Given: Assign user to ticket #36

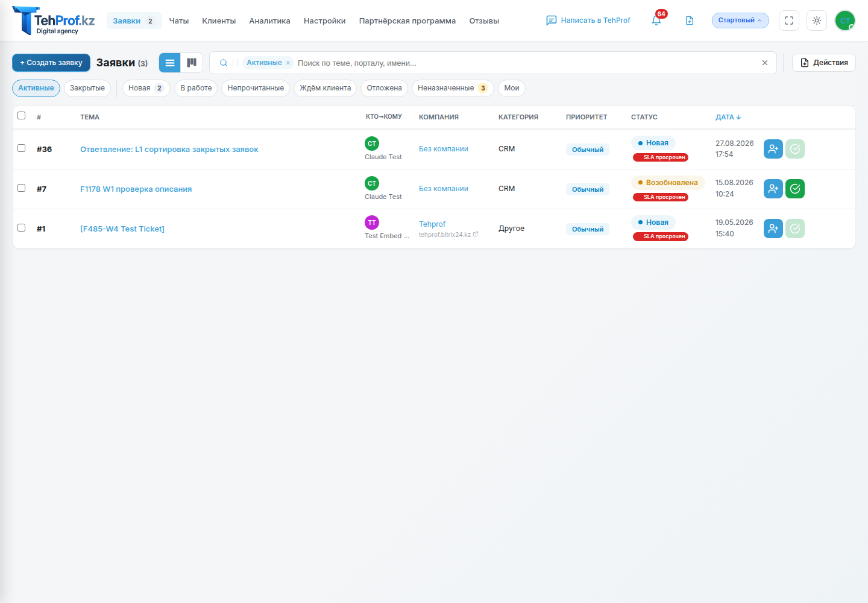Looking at the screenshot, I should pyautogui.click(x=773, y=149).
